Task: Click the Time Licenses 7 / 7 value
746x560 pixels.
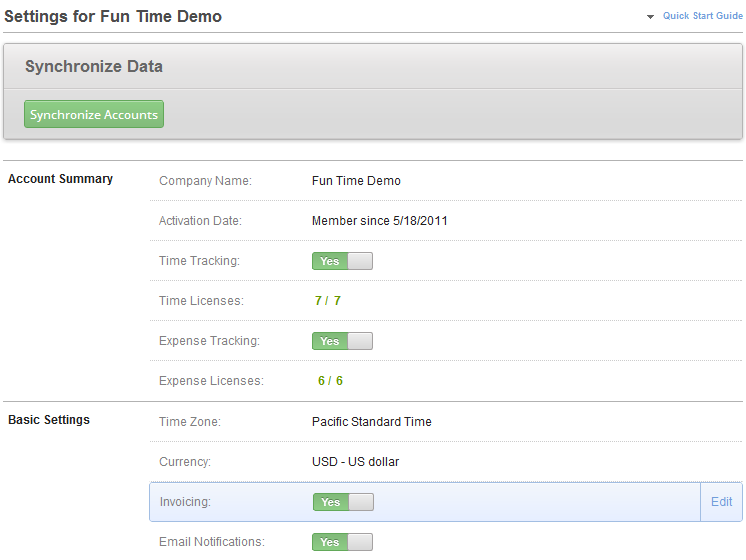Action: point(328,301)
